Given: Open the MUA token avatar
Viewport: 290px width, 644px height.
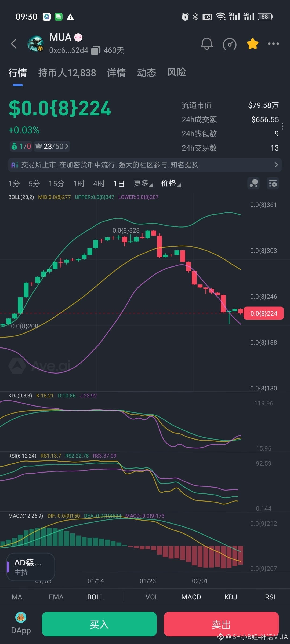Looking at the screenshot, I should [36, 43].
